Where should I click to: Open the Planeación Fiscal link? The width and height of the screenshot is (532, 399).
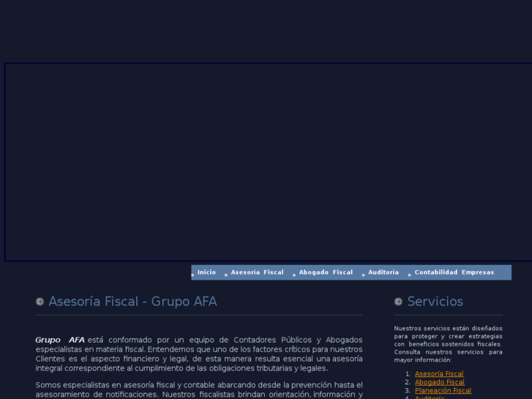[443, 390]
